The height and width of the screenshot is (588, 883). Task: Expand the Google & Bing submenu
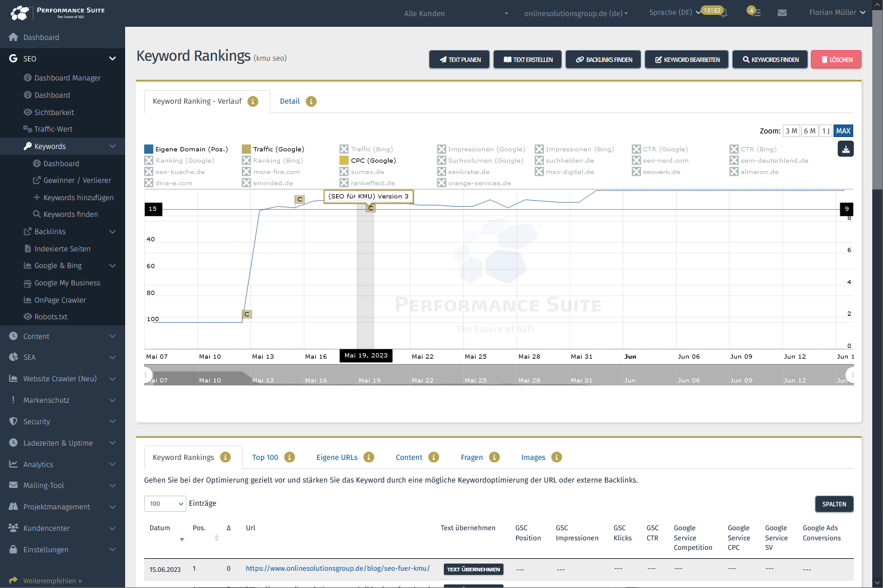(x=112, y=266)
